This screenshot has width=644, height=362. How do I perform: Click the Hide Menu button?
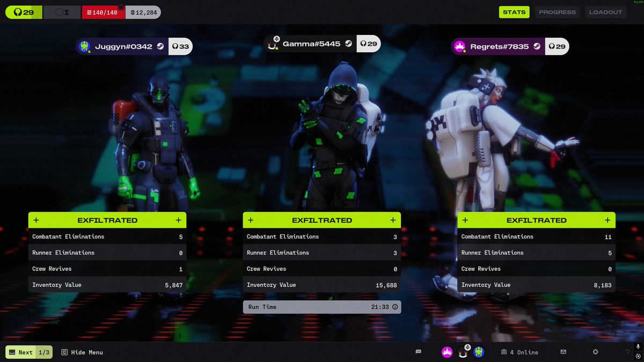82,352
